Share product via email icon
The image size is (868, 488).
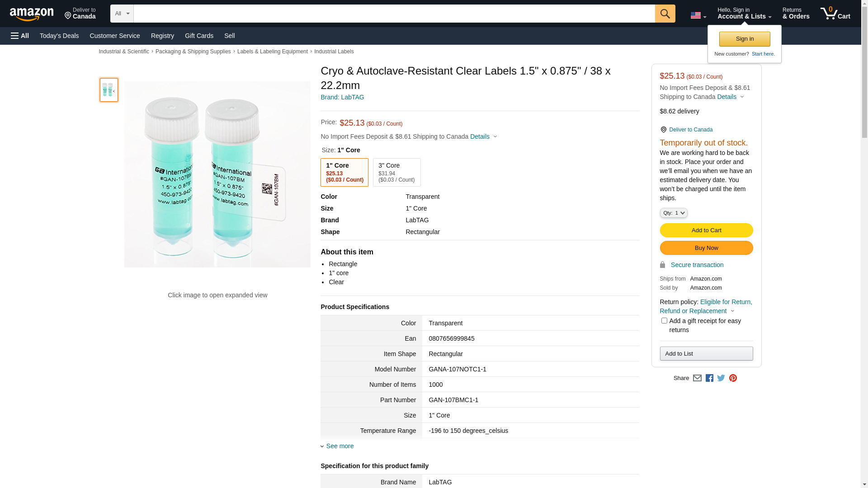[697, 378]
